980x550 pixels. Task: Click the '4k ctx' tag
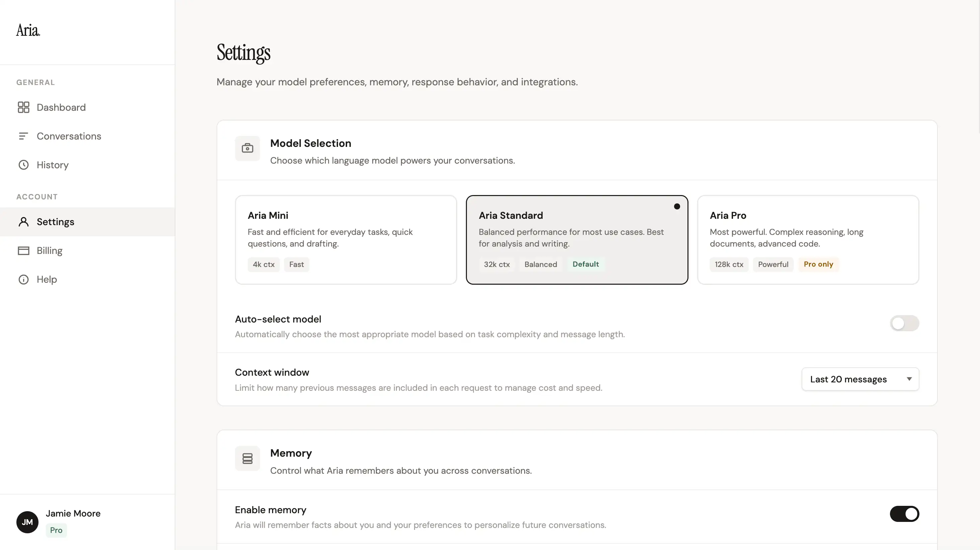click(264, 264)
